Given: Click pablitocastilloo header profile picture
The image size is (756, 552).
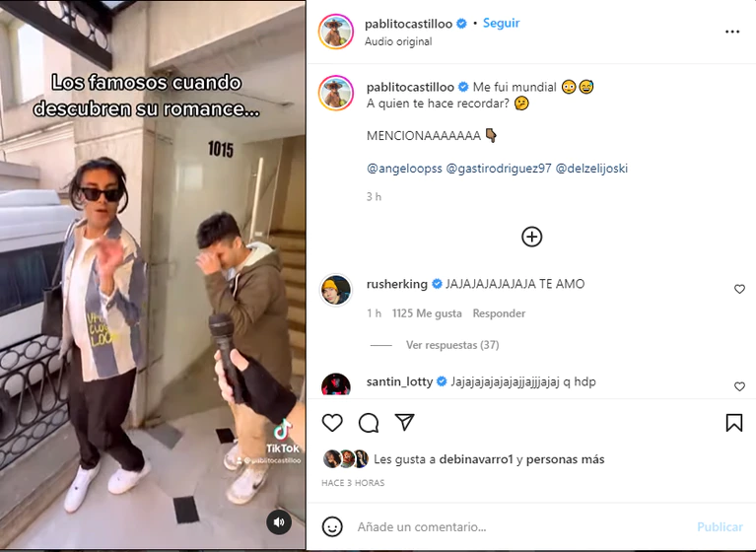Looking at the screenshot, I should (336, 32).
